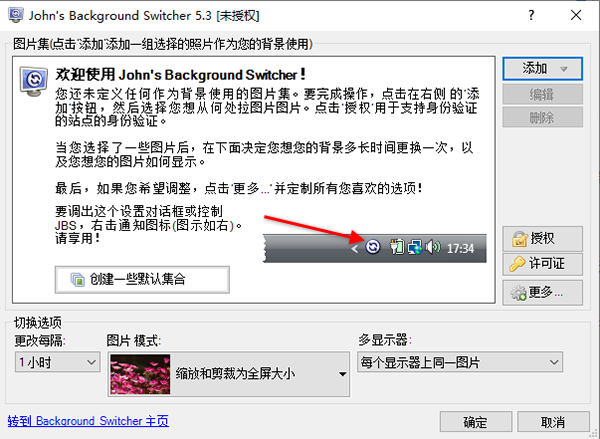This screenshot has height=439, width=600.
Task: Click the 取消 cancel button
Action: pyautogui.click(x=553, y=422)
